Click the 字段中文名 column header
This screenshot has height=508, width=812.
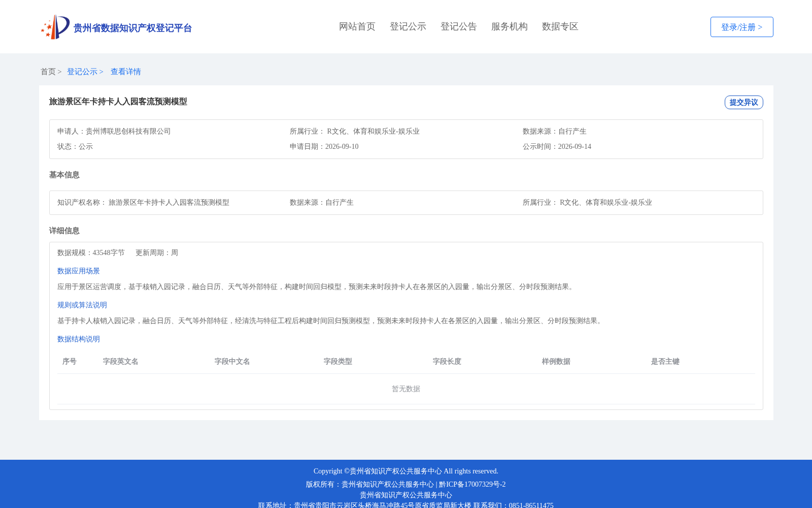pos(232,362)
